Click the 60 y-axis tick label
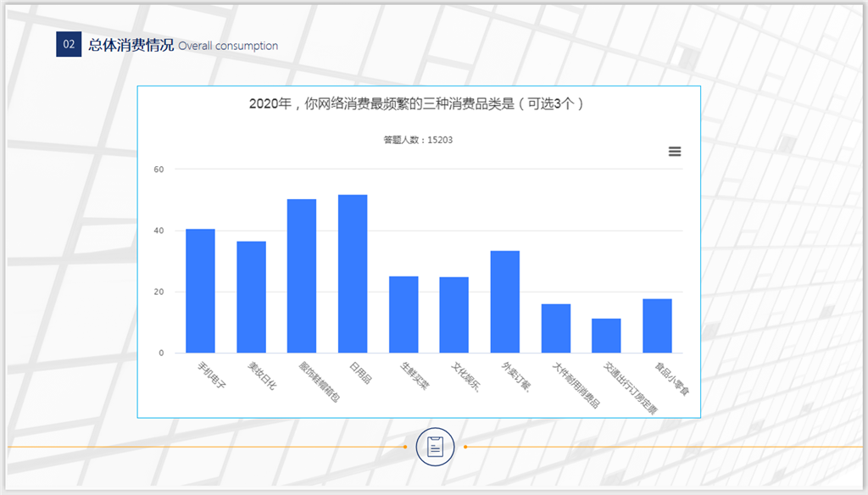This screenshot has height=495, width=868. tap(159, 170)
